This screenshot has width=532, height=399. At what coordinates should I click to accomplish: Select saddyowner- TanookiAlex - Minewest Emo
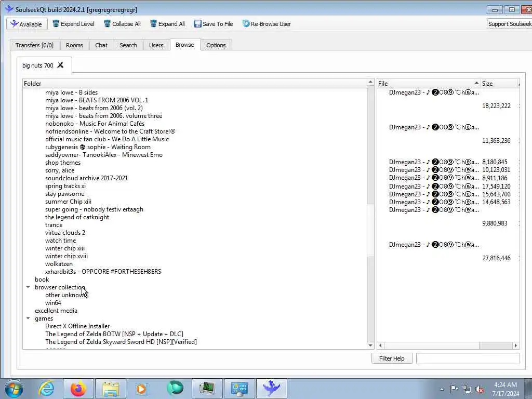pos(104,155)
